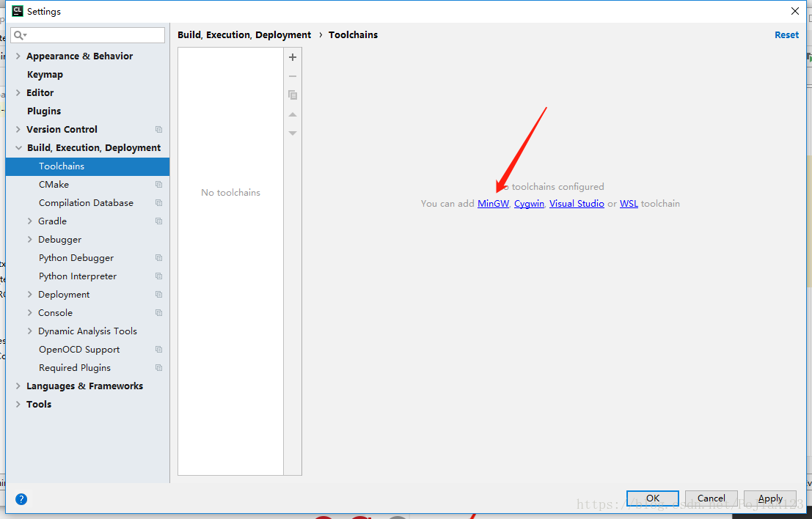
Task: Click the Cygwin toolchain link
Action: pos(529,204)
